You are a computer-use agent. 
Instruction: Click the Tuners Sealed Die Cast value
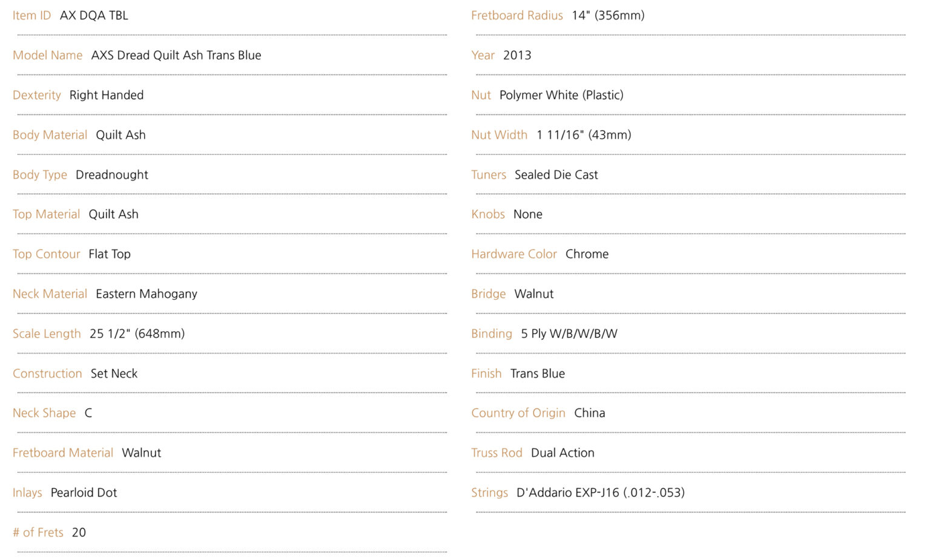tap(556, 175)
